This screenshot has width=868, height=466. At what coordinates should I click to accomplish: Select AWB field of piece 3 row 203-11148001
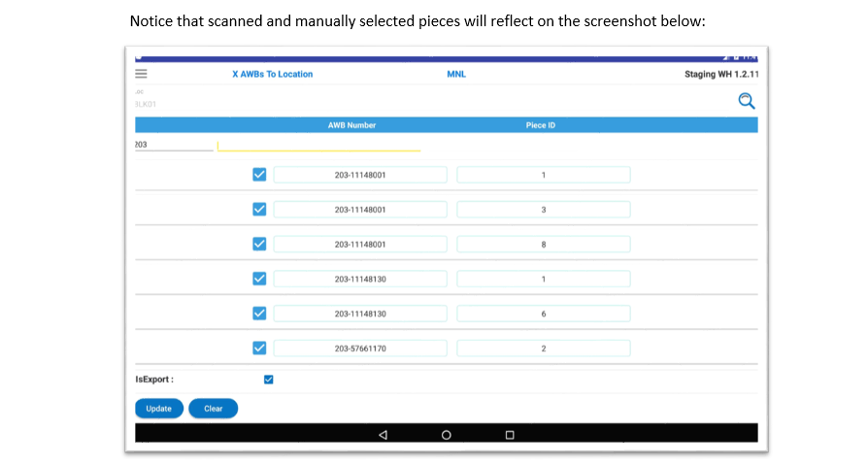click(360, 210)
